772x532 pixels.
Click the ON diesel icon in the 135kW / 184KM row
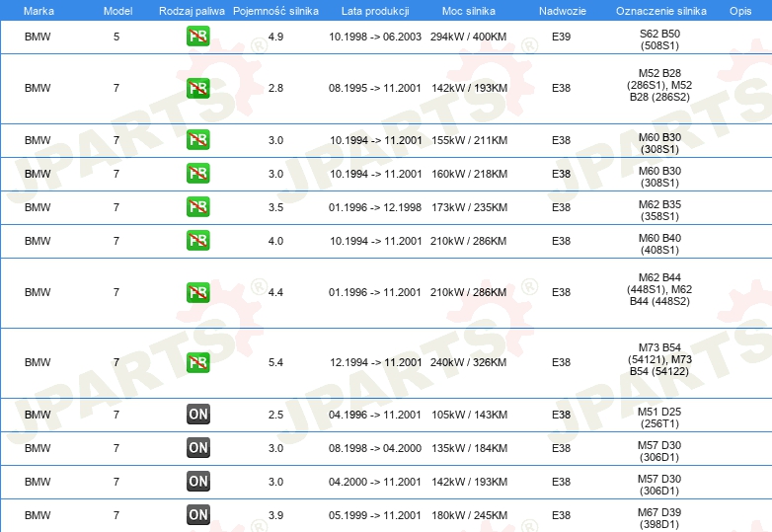pos(197,448)
